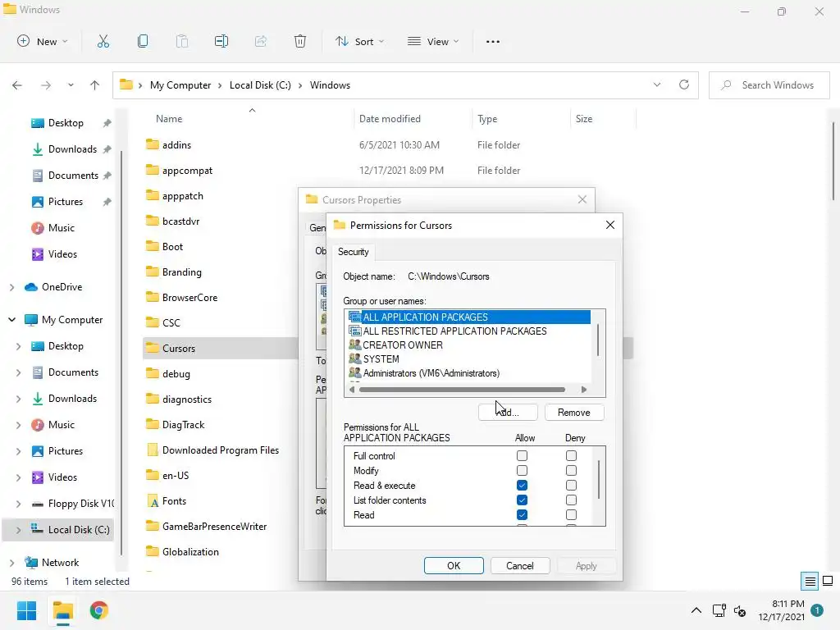Select the Fonts folder icon
840x630 pixels.
point(153,501)
